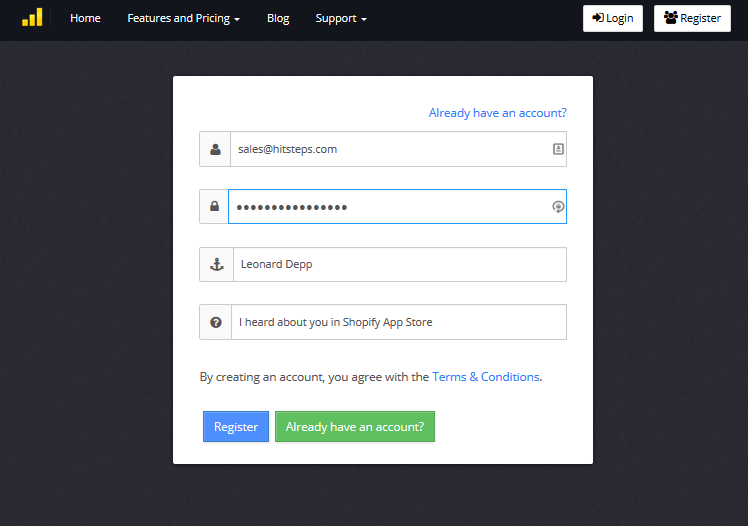
Task: Click the user icon beside email field
Action: (x=215, y=149)
